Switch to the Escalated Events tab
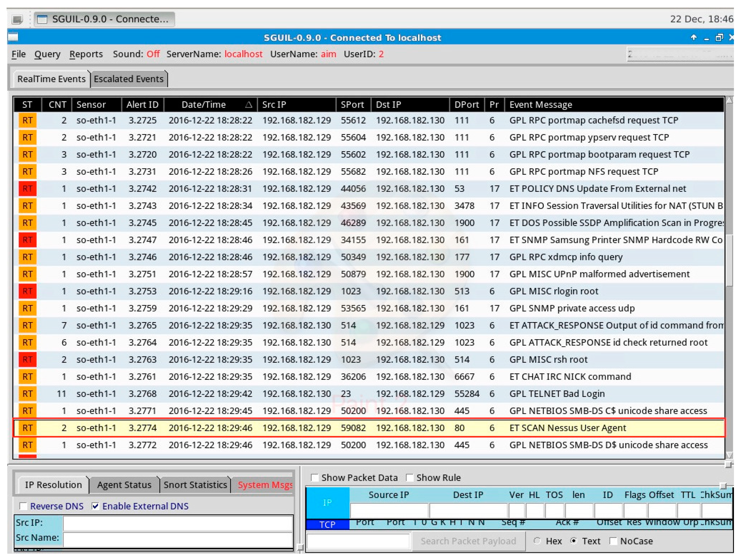Viewport: 741px width, 560px height. click(x=129, y=79)
